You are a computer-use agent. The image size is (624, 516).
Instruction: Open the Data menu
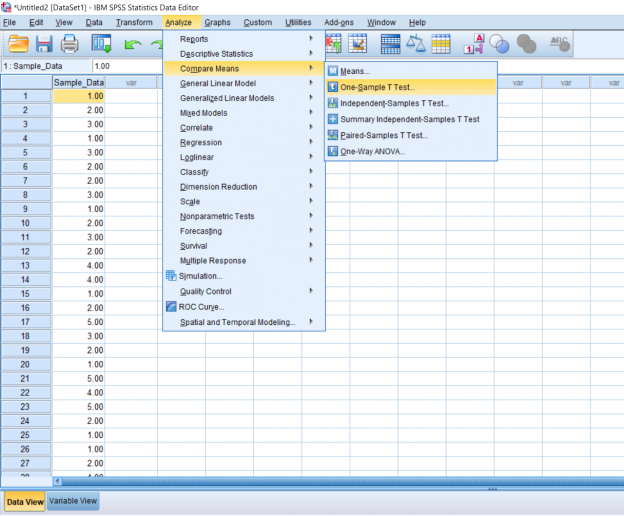coord(94,22)
